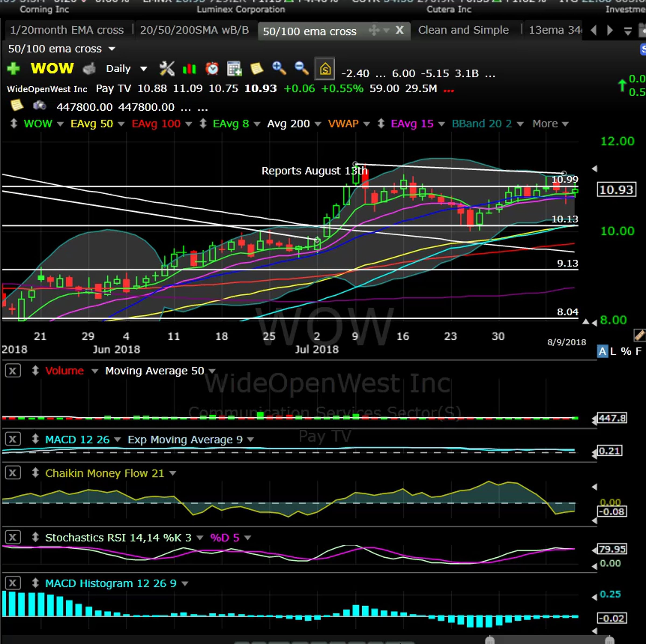Open the yellow note icon in toolbar
646x644 pixels.
pyautogui.click(x=257, y=69)
